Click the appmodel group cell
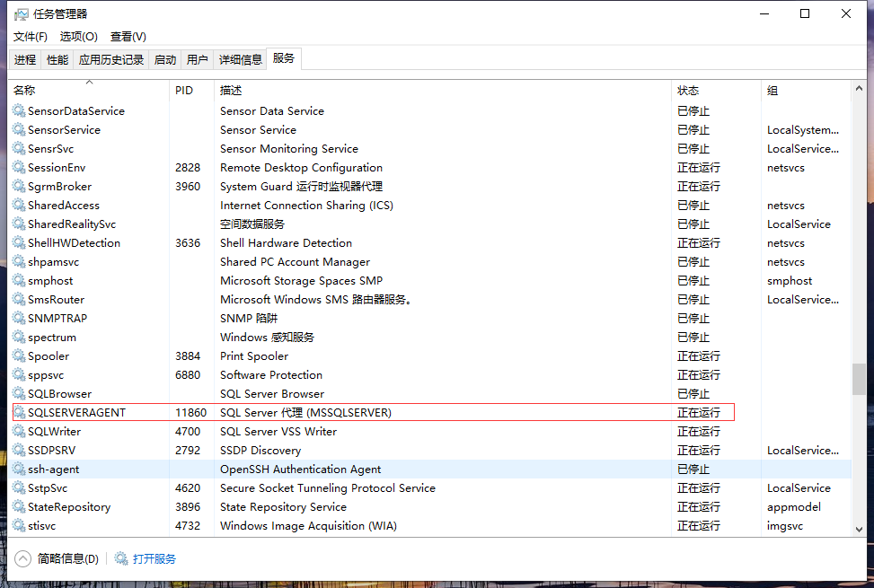The image size is (874, 588). 794,506
